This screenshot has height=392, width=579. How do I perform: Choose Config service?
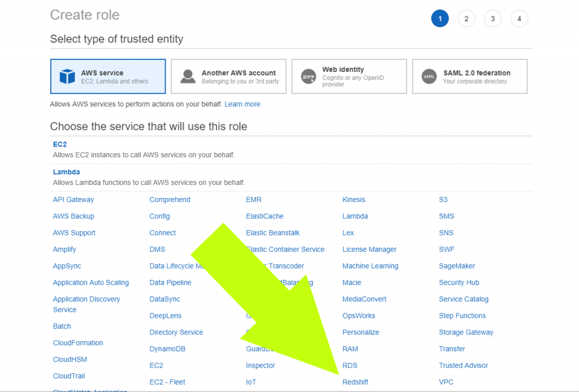pos(159,216)
